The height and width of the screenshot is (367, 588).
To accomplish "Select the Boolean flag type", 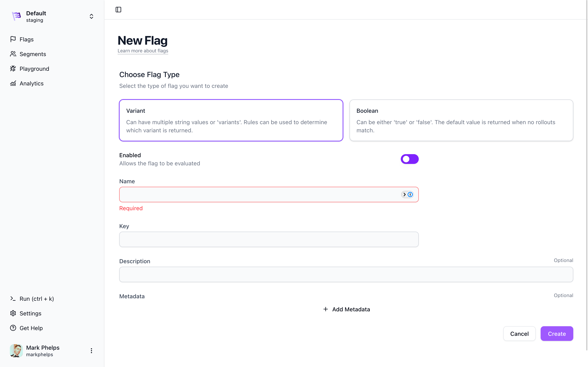I will pos(461,120).
